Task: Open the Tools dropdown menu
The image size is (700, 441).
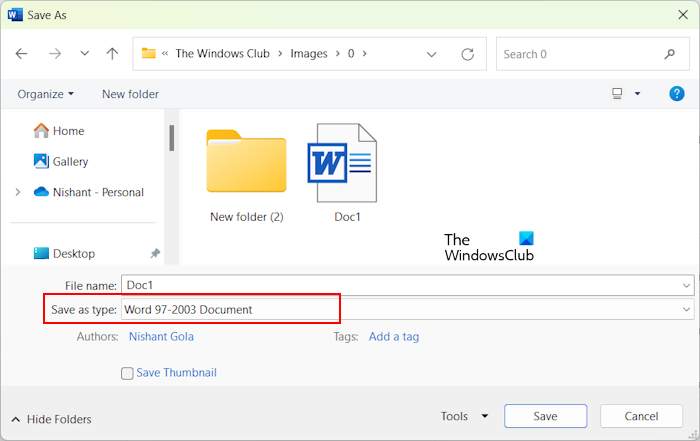Action: (x=465, y=416)
